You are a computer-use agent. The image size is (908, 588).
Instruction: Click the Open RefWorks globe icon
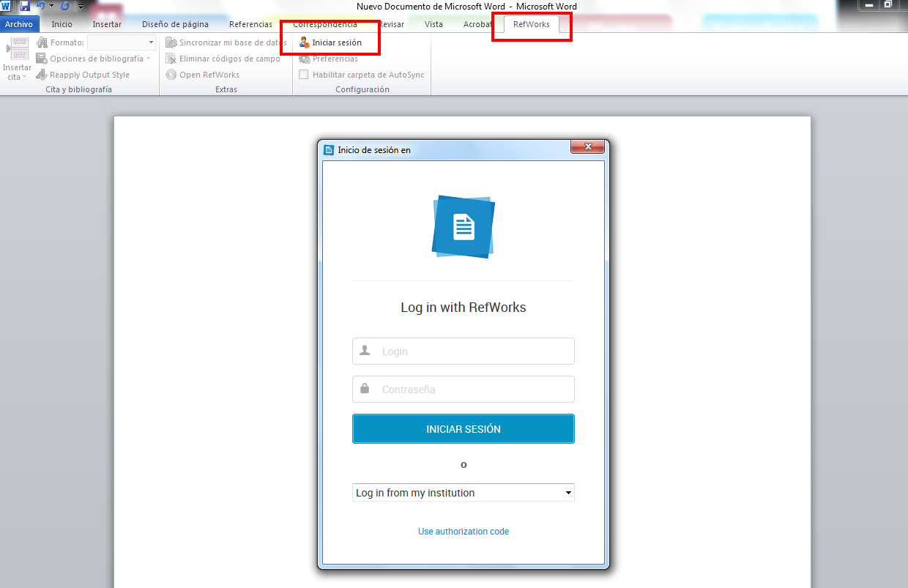pyautogui.click(x=171, y=75)
